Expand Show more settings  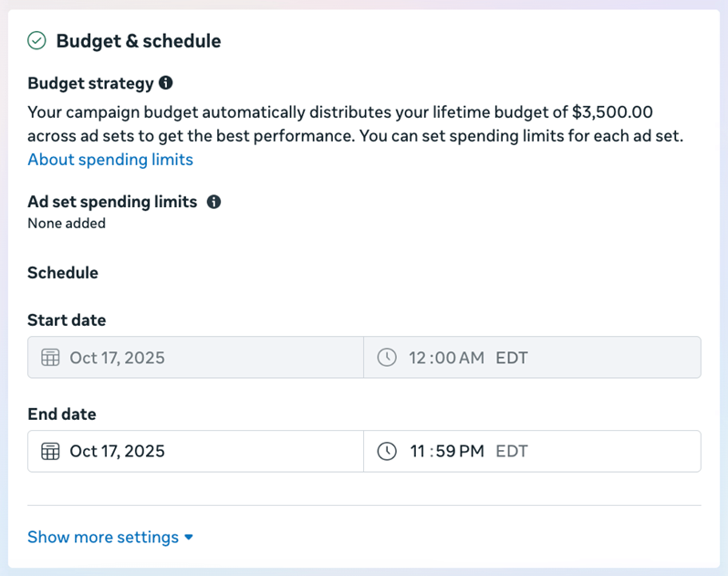103,537
